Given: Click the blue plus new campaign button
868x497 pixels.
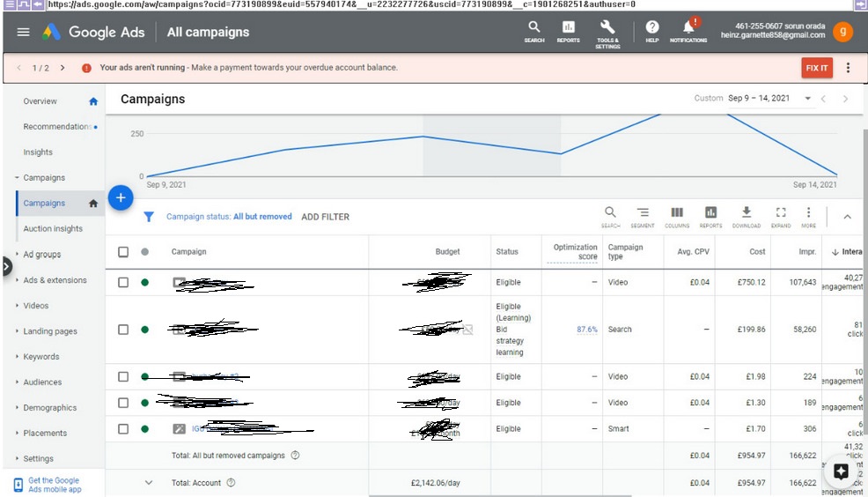Looking at the screenshot, I should pos(121,197).
